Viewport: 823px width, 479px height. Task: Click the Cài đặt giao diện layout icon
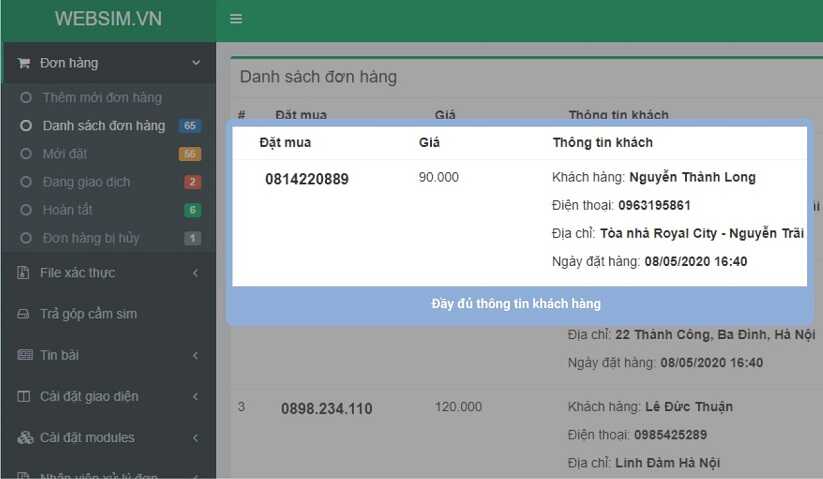pyautogui.click(x=24, y=396)
